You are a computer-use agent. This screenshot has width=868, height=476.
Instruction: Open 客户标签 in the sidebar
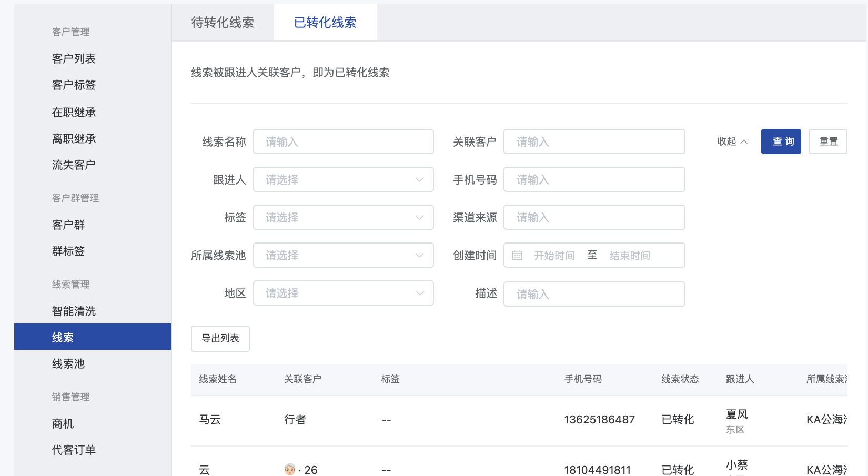(x=74, y=85)
